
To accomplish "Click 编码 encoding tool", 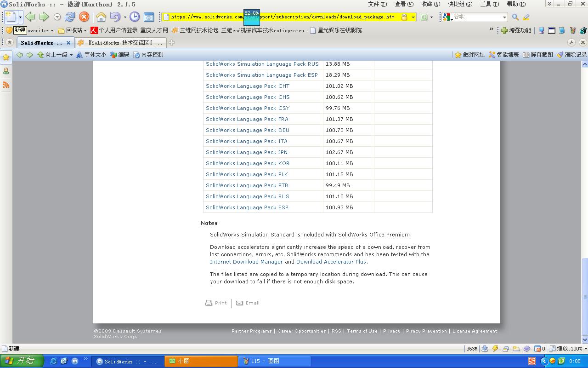I will 120,54.
